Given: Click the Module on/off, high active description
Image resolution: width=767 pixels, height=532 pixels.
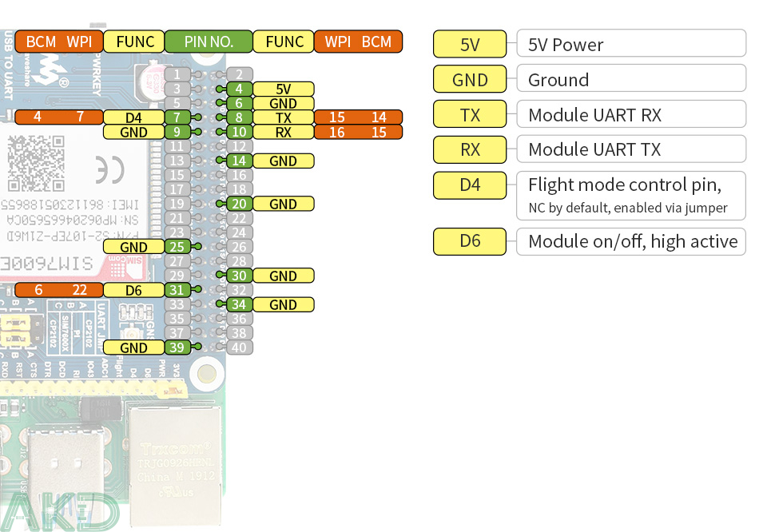Looking at the screenshot, I should point(631,241).
